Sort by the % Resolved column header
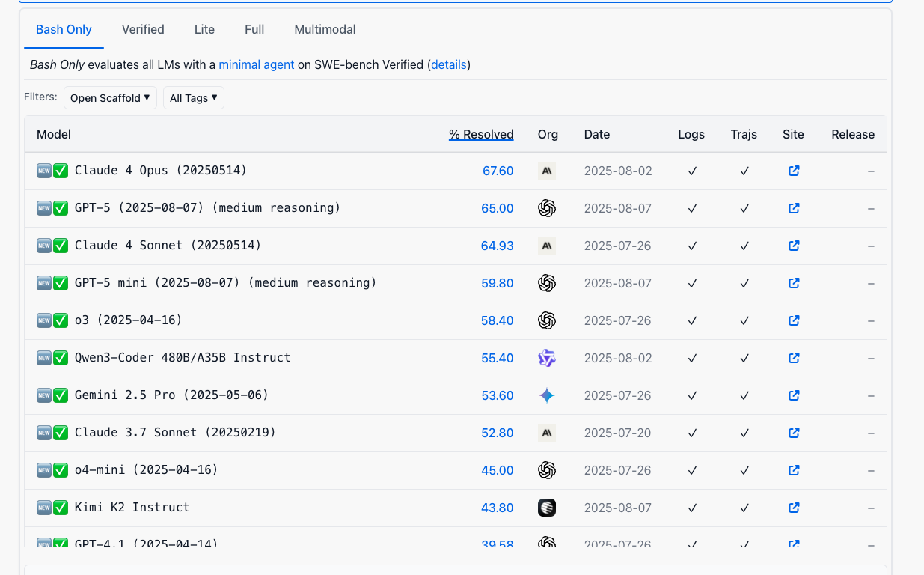The image size is (924, 575). point(481,134)
